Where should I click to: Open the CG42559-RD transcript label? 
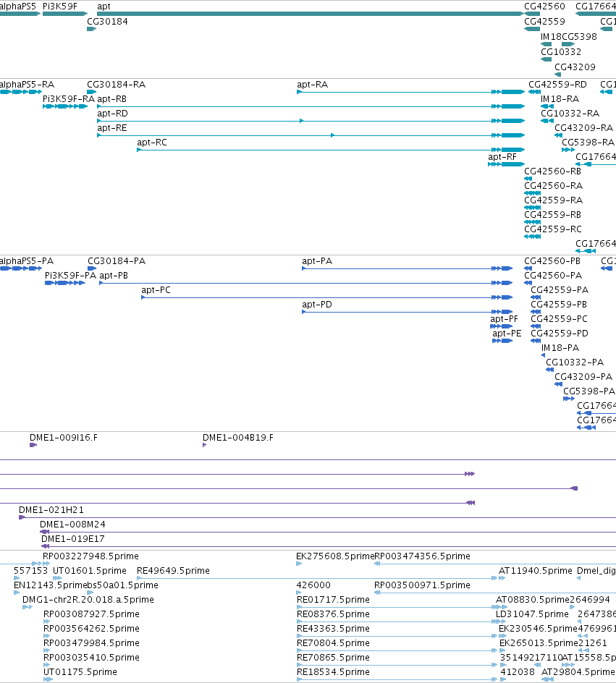tap(557, 85)
